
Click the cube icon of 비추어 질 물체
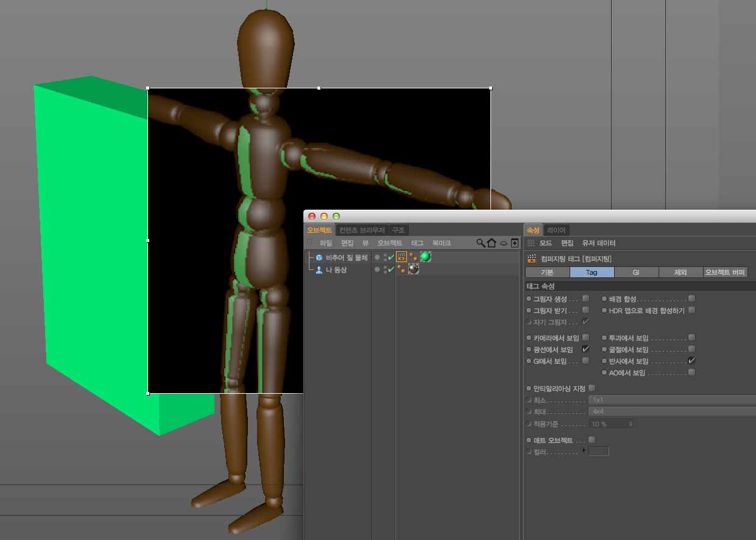(x=319, y=258)
